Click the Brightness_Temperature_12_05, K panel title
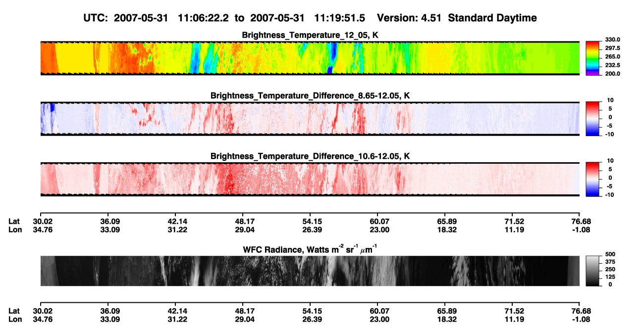 pos(310,35)
